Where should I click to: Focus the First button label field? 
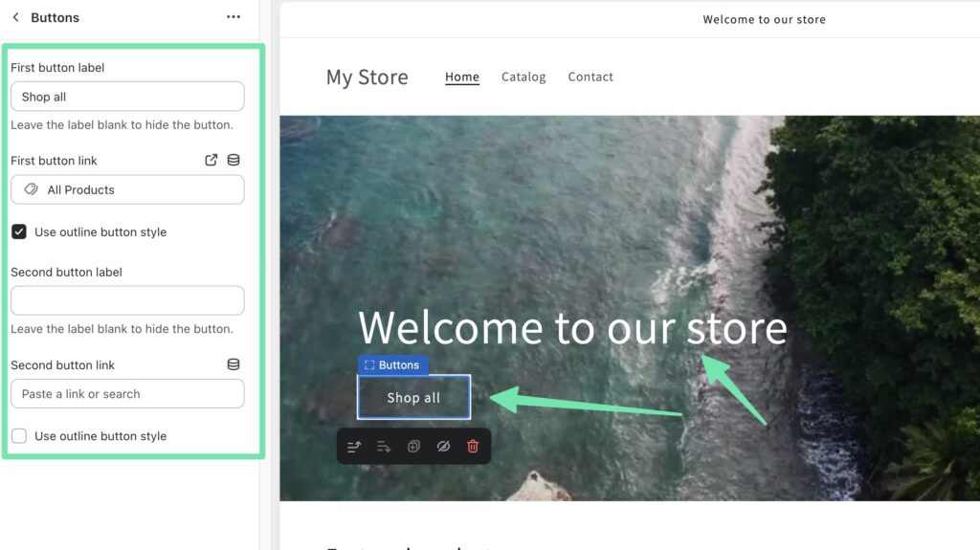[x=127, y=97]
